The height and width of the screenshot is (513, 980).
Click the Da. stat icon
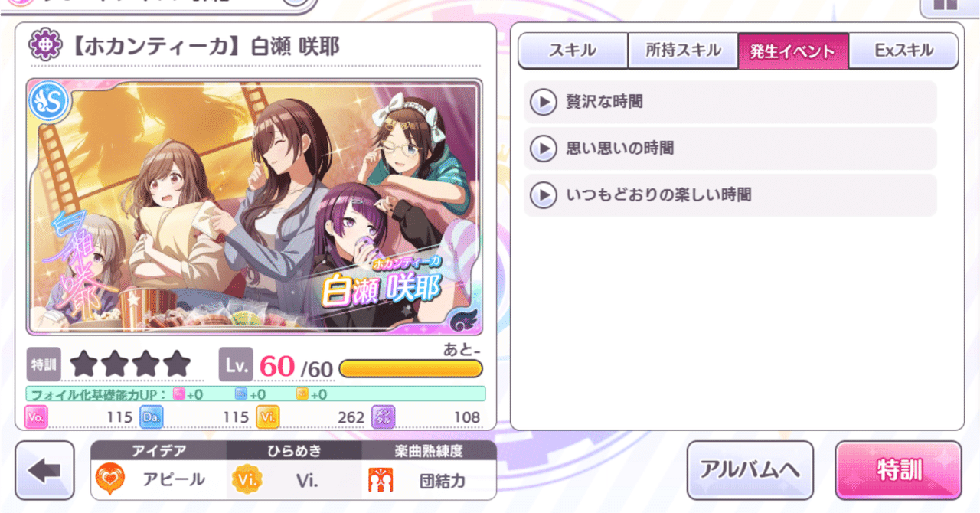(x=152, y=417)
